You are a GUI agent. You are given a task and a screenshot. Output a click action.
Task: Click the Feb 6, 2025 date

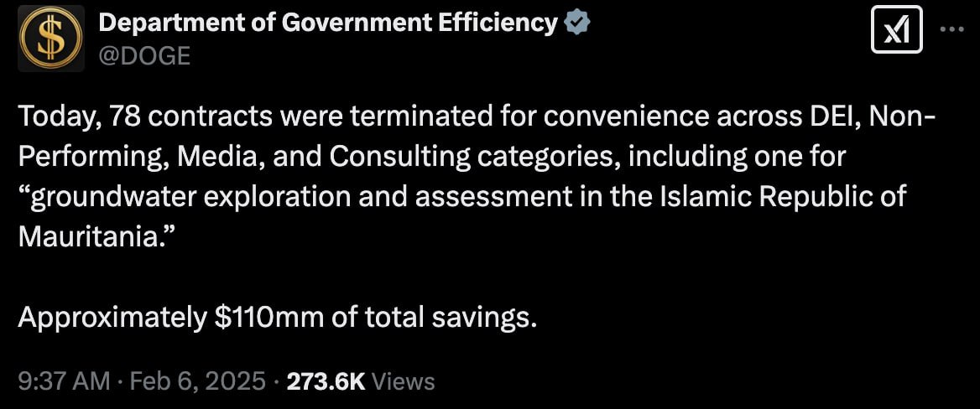tap(200, 381)
